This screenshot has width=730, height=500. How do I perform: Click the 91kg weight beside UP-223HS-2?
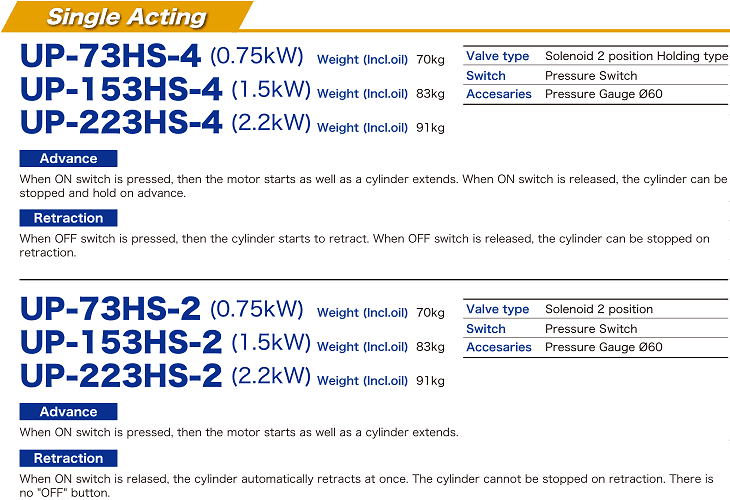(x=430, y=381)
